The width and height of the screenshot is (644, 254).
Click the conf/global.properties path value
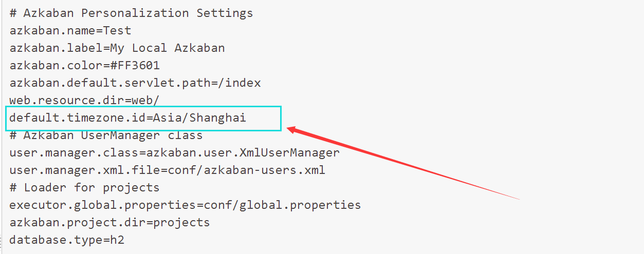(283, 205)
